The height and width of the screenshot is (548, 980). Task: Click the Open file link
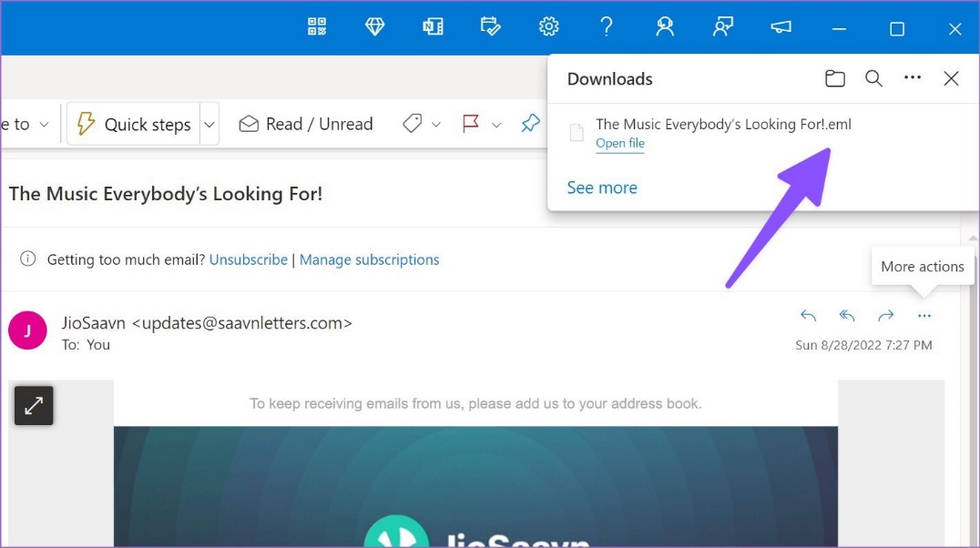(x=620, y=144)
